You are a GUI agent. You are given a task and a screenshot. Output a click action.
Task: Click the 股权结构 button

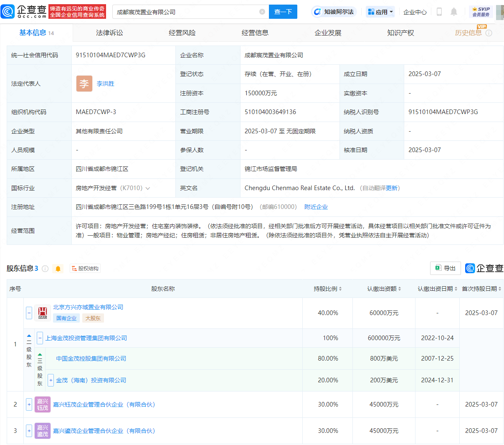click(x=85, y=269)
